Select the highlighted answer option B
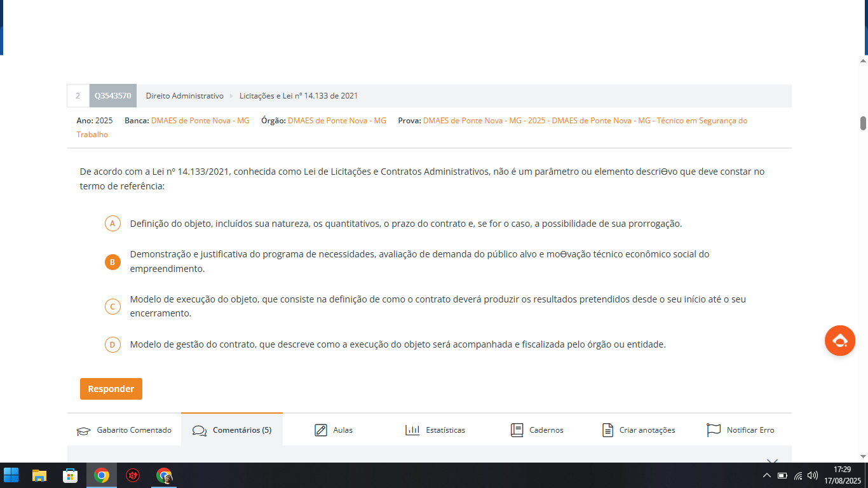The height and width of the screenshot is (488, 868). coord(112,262)
